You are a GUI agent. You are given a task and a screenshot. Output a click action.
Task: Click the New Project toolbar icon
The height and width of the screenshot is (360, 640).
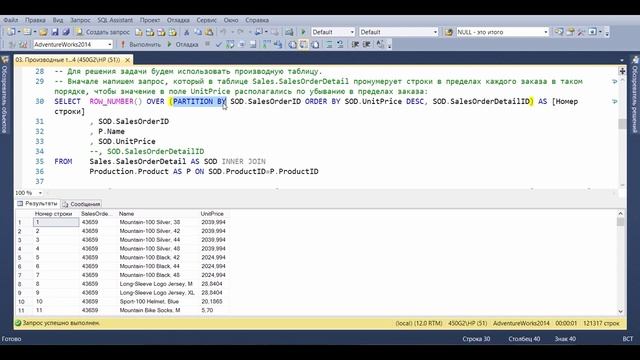tap(11, 32)
